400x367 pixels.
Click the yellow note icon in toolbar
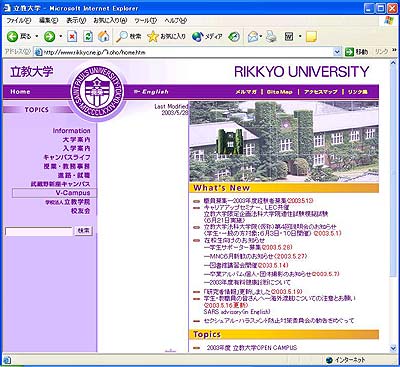pos(311,36)
